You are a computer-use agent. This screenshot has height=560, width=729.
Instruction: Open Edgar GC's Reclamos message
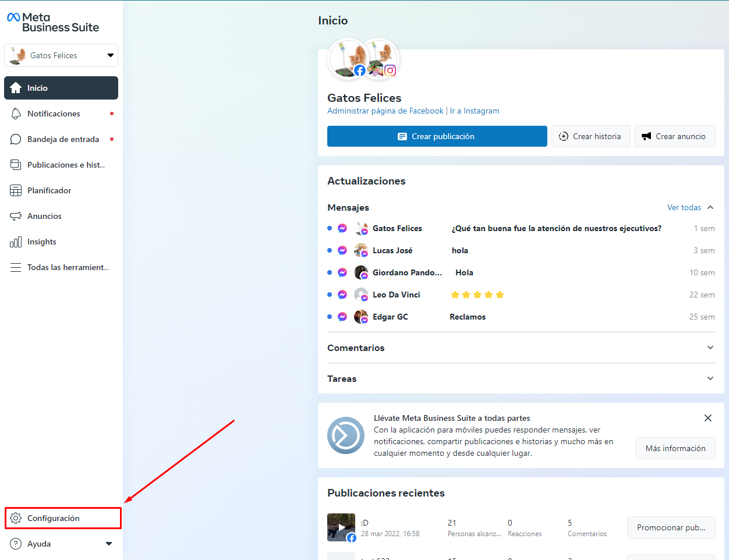click(x=521, y=317)
